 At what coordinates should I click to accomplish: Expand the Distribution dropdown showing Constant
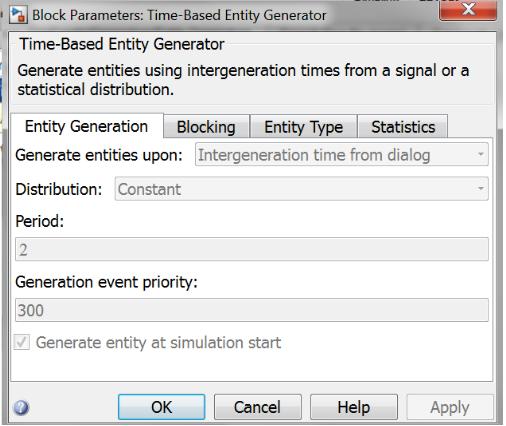pos(302,189)
